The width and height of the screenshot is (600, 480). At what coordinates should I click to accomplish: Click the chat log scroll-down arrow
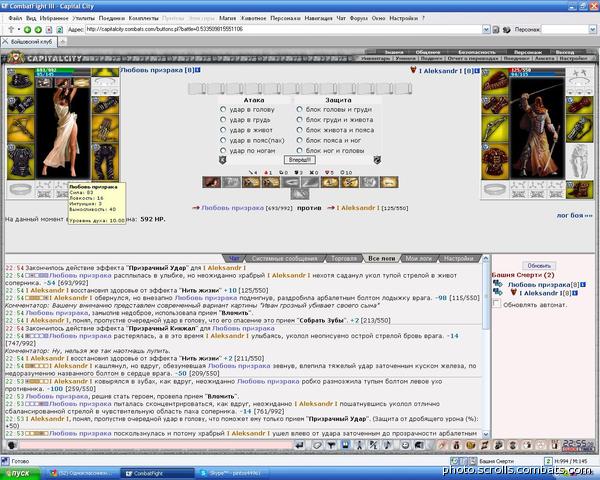point(486,434)
